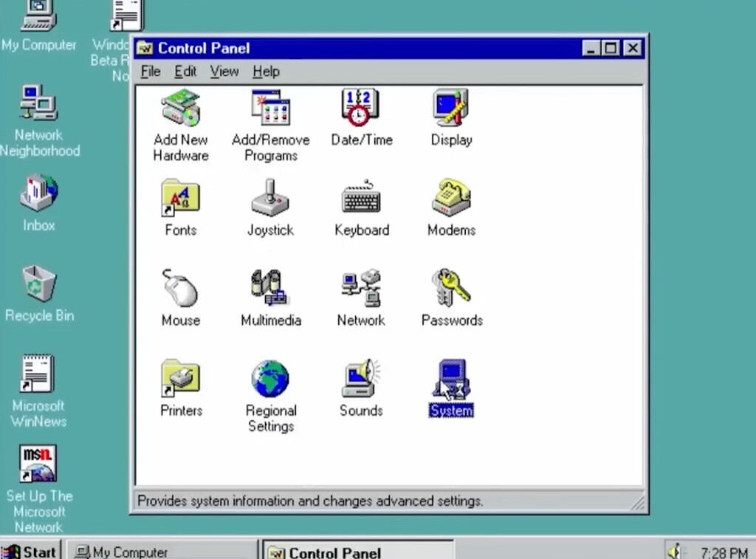The width and height of the screenshot is (756, 559).
Task: Select the Printers folder icon
Action: tap(180, 377)
